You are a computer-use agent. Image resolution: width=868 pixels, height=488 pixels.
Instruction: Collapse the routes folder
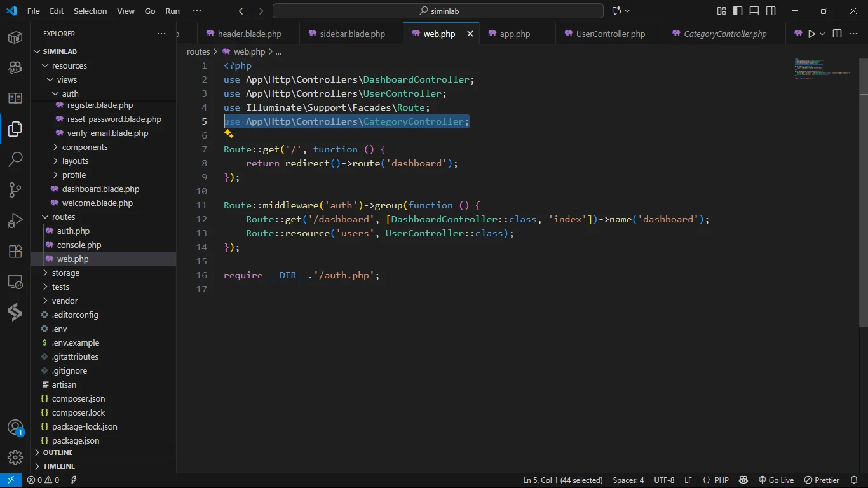(64, 217)
